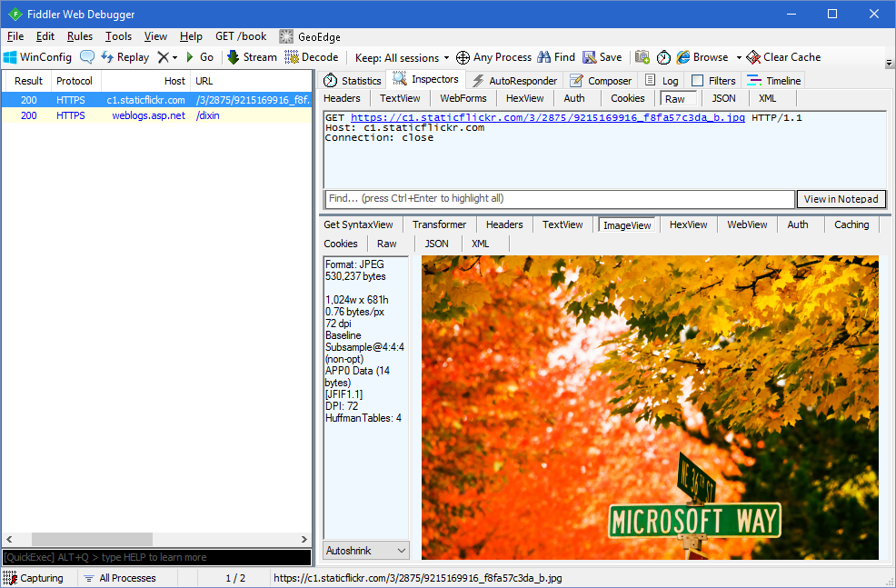Select the c1.staticflickr.com session row
This screenshot has width=896, height=588.
[x=156, y=100]
